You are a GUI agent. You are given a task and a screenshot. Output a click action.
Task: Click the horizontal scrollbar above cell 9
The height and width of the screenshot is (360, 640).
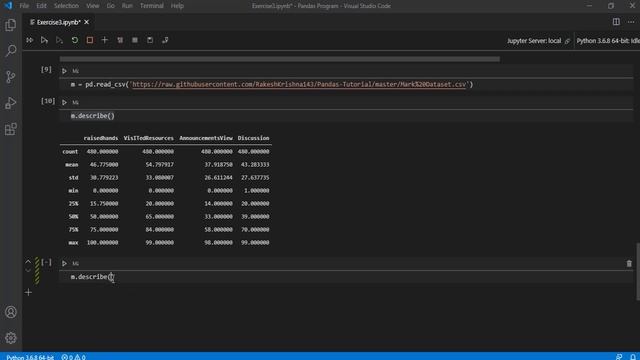pos(280,59)
